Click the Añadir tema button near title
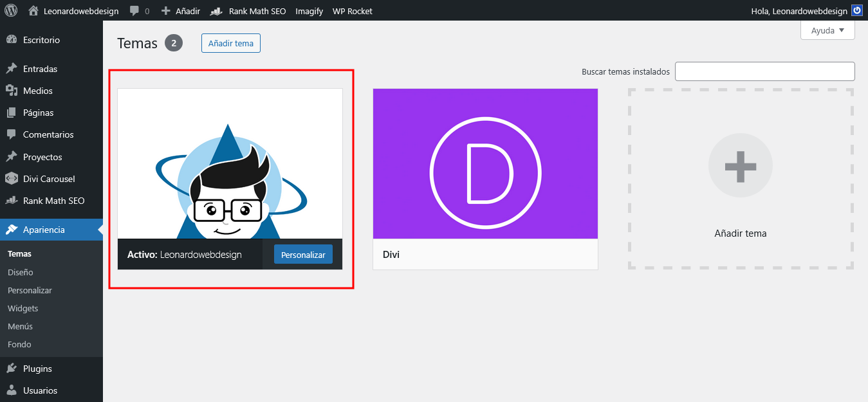 click(x=230, y=43)
